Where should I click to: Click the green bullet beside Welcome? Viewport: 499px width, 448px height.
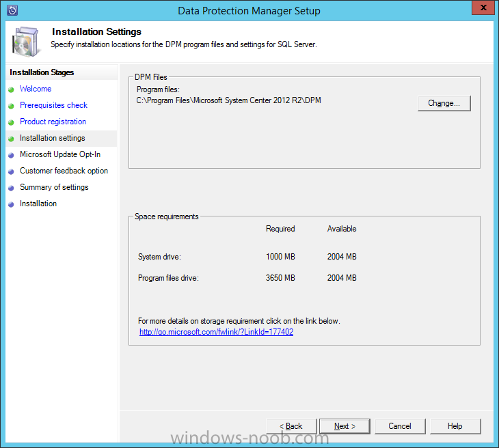tap(11, 89)
